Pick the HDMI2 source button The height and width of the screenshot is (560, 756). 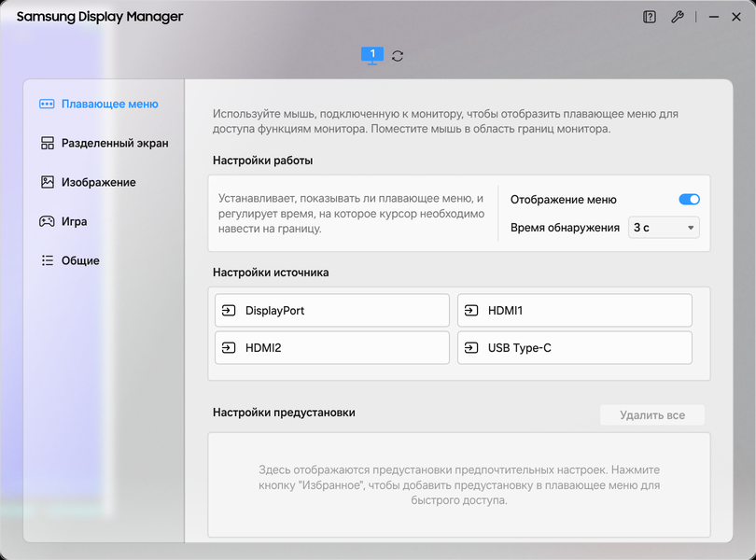[332, 348]
